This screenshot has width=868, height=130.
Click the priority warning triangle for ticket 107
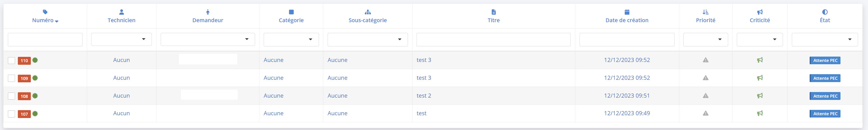pos(705,113)
